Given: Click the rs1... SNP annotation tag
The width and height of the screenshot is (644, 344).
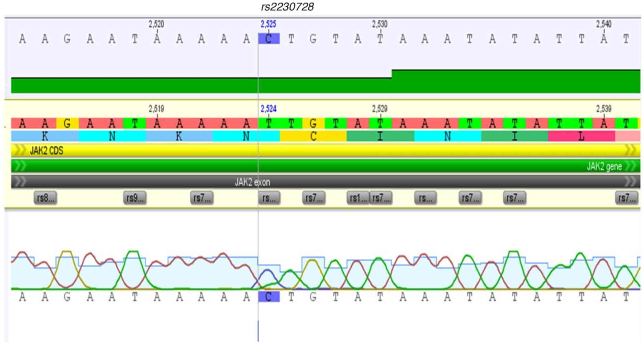Looking at the screenshot, I should tap(358, 198).
